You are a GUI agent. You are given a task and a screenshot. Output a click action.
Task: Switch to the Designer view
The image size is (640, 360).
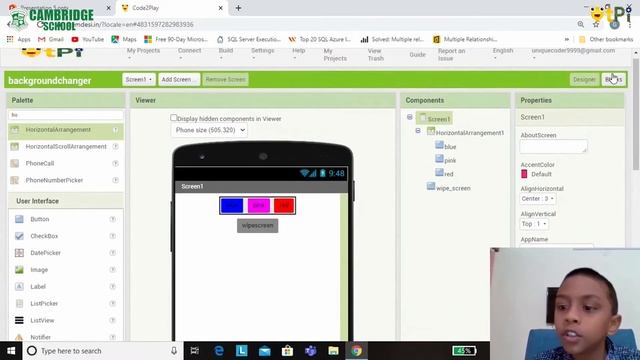(584, 80)
